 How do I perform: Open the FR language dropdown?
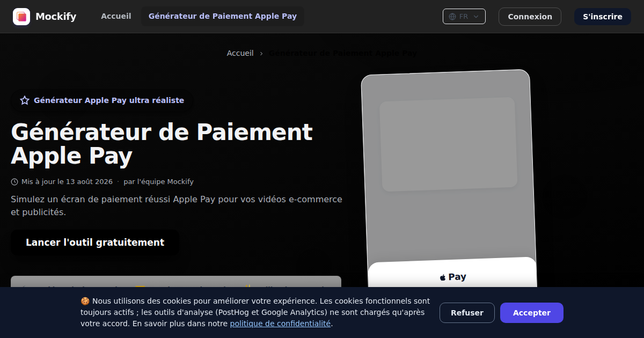point(464,17)
